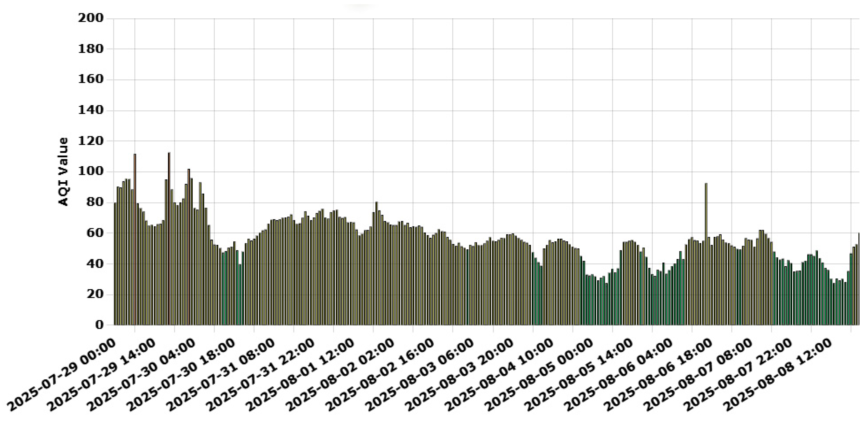Click the last bar at the chart's right edge
This screenshot has width=868, height=421.
point(858,279)
